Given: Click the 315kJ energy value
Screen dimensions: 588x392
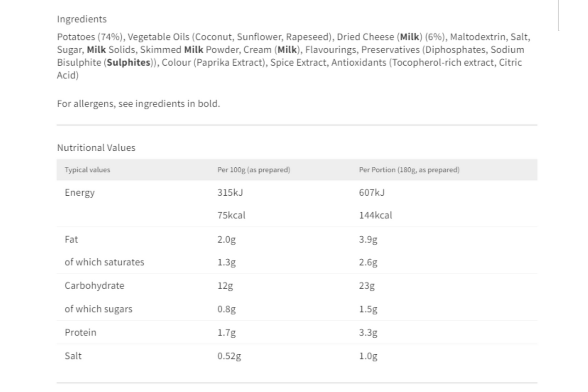Looking at the screenshot, I should tap(230, 193).
